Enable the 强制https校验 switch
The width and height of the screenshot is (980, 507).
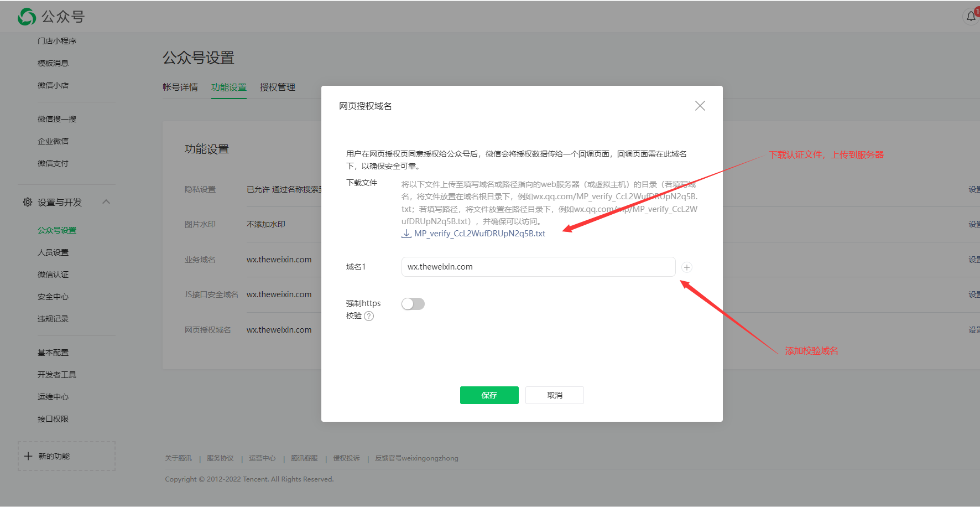pyautogui.click(x=413, y=304)
